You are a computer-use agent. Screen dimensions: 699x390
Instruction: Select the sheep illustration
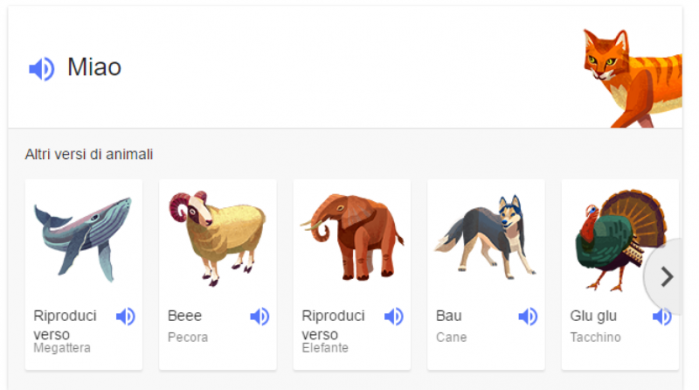pos(217,238)
